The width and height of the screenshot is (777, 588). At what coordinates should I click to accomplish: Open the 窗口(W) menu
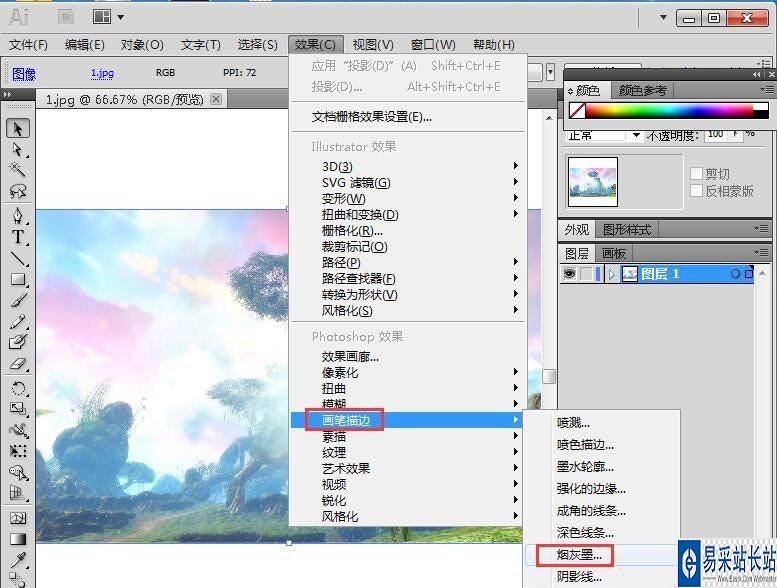coord(433,44)
